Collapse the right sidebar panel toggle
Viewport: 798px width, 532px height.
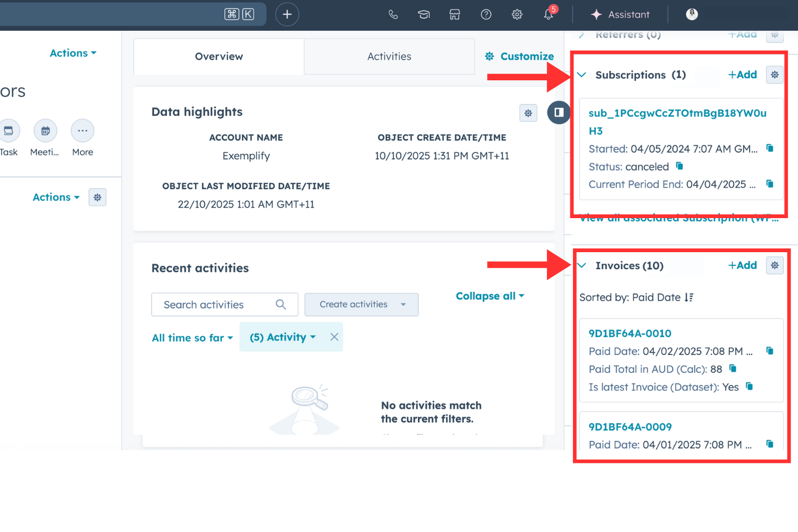coord(559,112)
